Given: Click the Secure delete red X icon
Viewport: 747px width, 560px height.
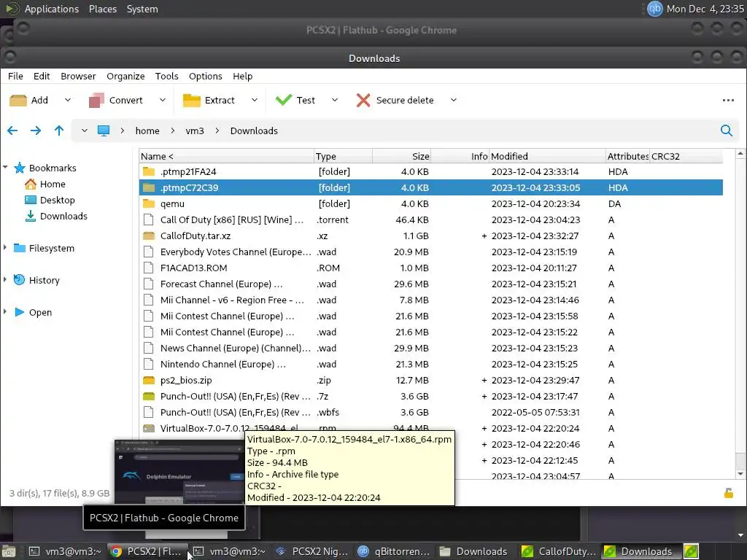Looking at the screenshot, I should click(363, 100).
